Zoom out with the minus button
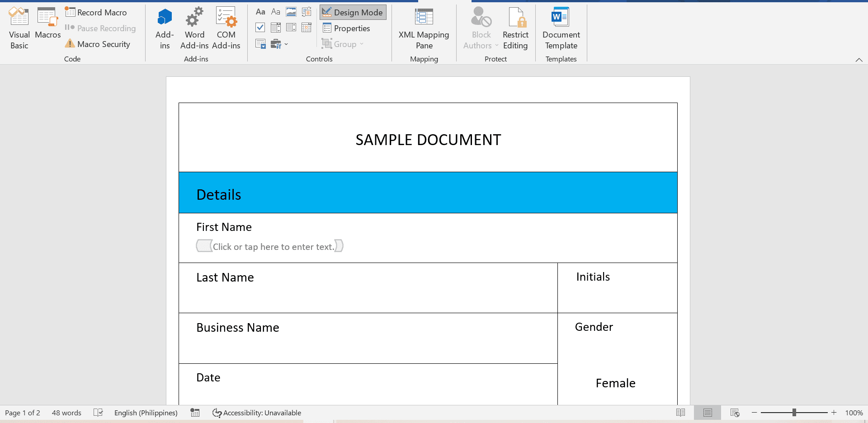 (x=754, y=413)
